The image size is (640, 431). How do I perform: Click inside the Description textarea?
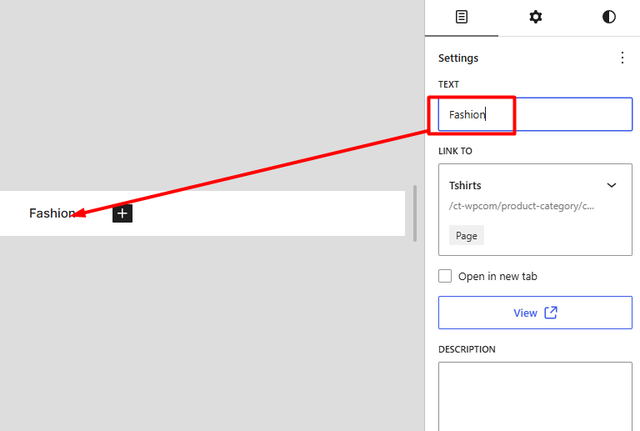(x=535, y=396)
